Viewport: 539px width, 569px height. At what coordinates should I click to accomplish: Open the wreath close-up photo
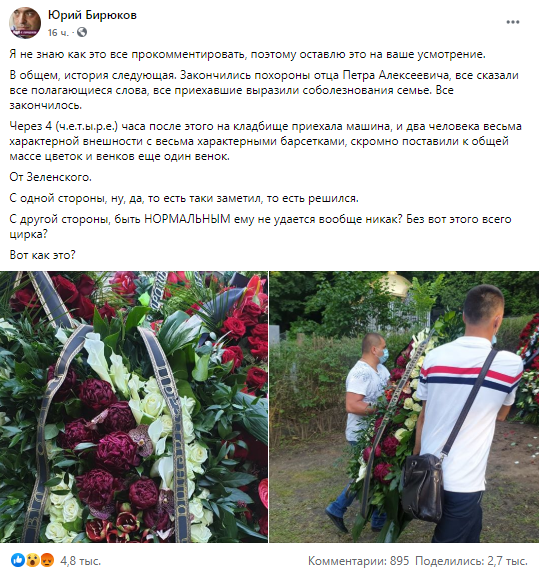point(134,407)
